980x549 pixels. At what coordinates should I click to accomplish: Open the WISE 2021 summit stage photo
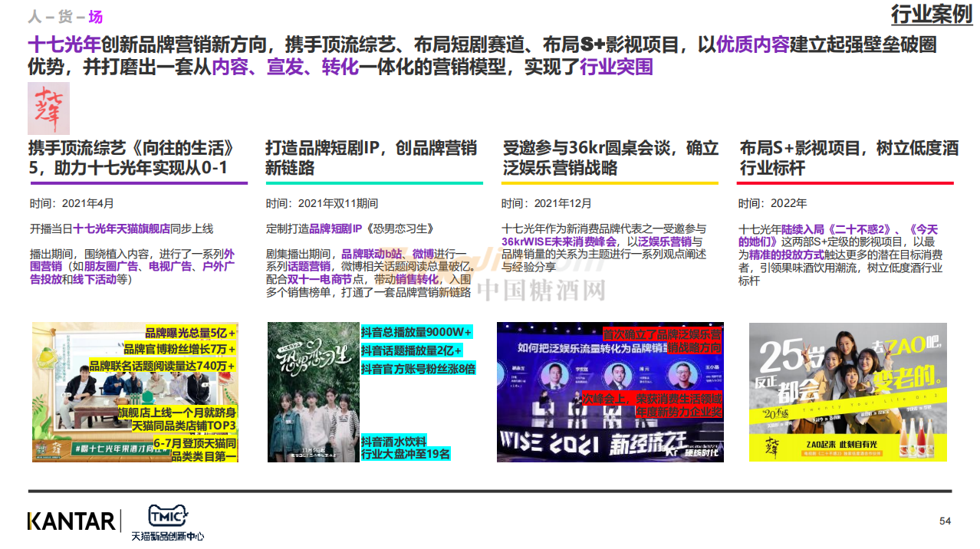[x=610, y=392]
